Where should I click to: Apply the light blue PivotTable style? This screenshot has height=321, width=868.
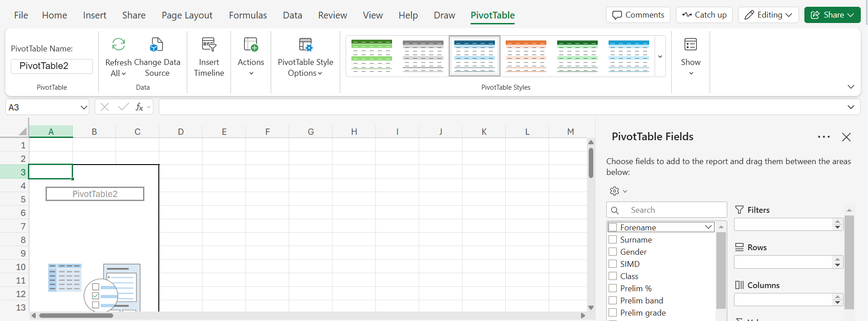point(629,56)
